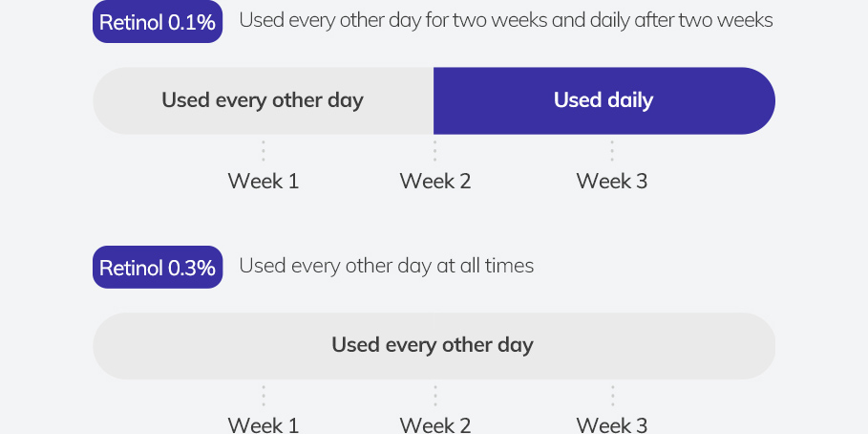Click the boundary where gray segment meets purple segment

point(434,101)
